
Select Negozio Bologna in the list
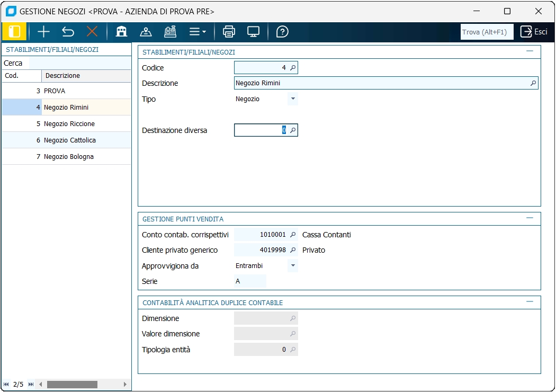coord(69,157)
